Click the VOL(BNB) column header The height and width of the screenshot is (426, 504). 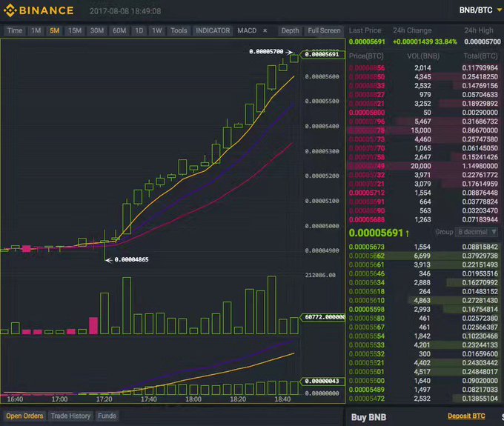(x=423, y=56)
